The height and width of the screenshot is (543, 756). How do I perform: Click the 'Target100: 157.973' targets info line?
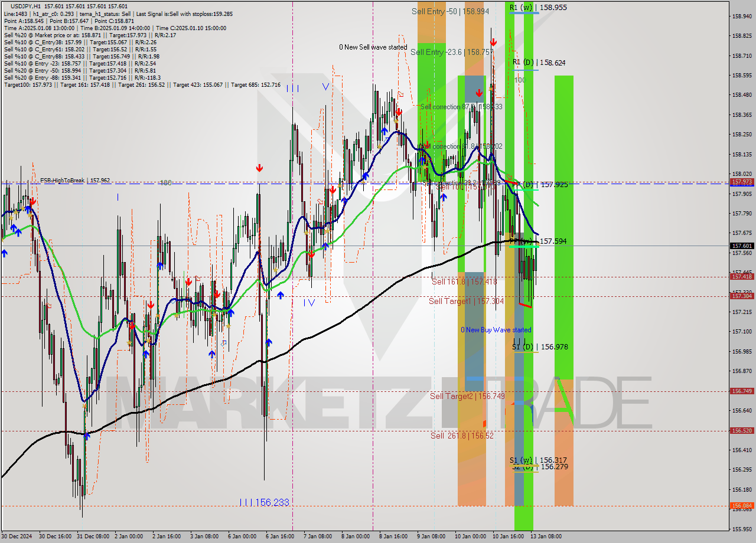[x=142, y=84]
